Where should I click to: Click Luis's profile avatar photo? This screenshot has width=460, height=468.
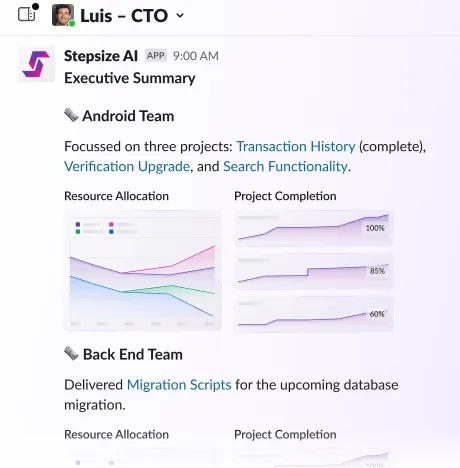coord(63,15)
